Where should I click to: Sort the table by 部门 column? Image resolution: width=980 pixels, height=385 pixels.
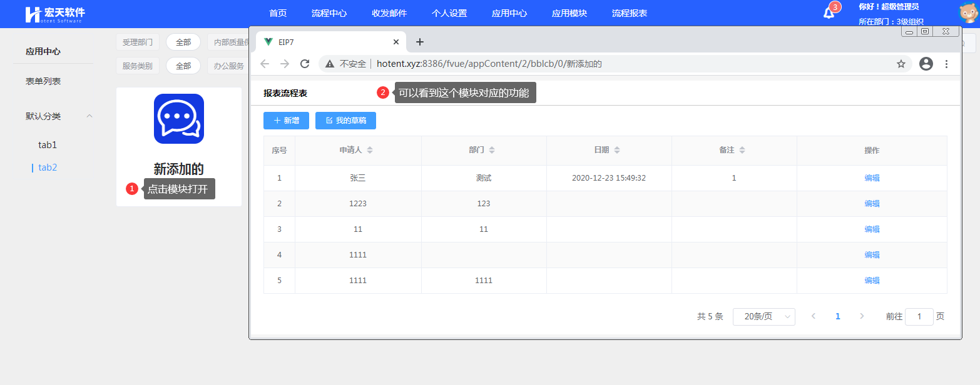click(x=492, y=151)
